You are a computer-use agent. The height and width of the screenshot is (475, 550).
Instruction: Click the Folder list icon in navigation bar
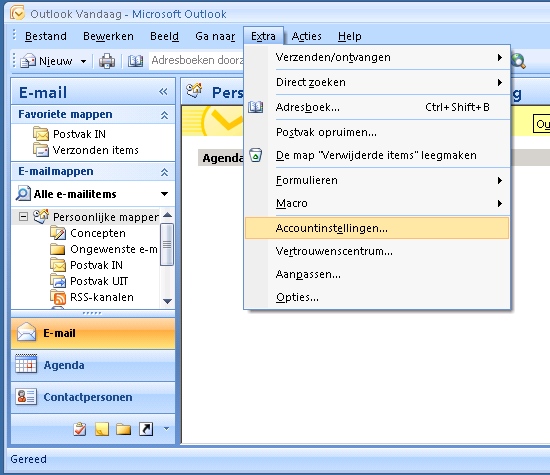[123, 429]
